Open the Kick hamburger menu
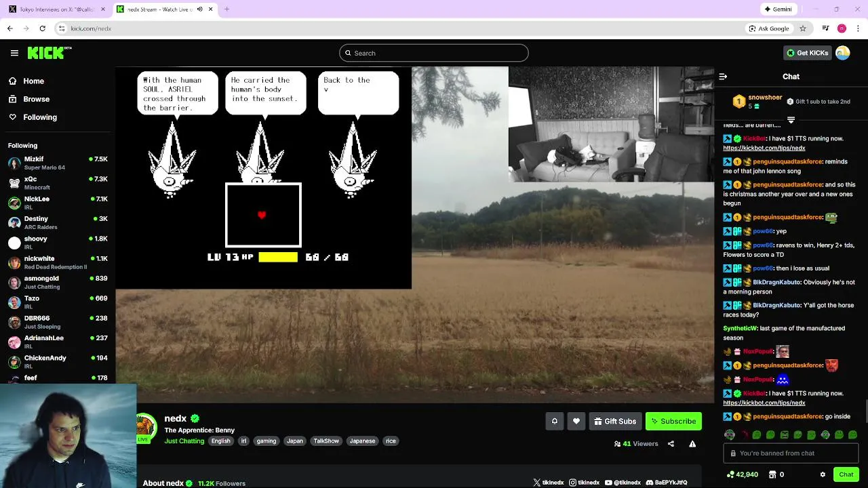868x488 pixels. pos(14,53)
